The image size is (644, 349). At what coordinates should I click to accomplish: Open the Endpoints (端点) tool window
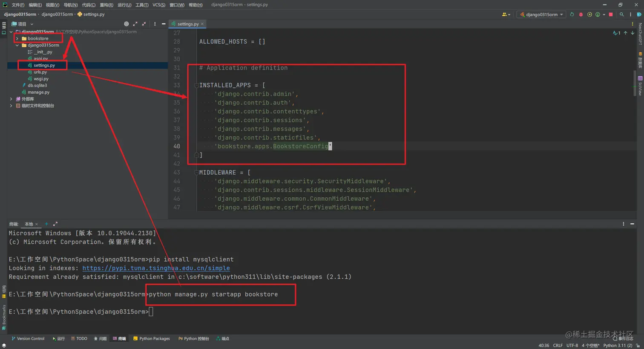[223, 339]
